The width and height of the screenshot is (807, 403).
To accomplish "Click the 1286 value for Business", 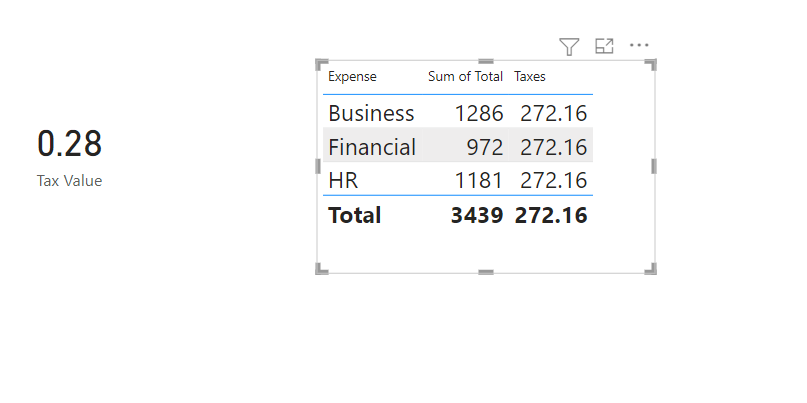I will (x=479, y=113).
